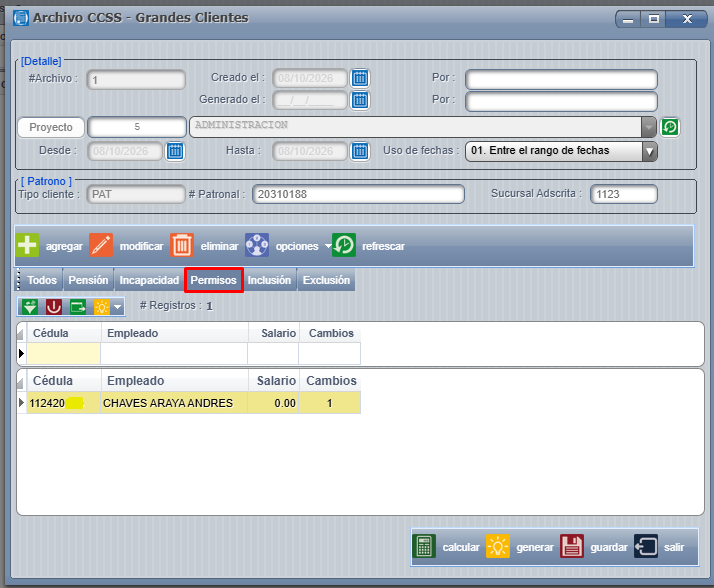Image resolution: width=714 pixels, height=588 pixels.
Task: Click the modificar label
Action: (x=141, y=246)
